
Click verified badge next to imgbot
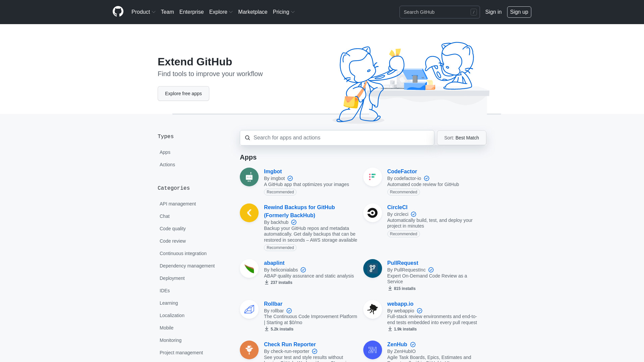[x=290, y=179]
